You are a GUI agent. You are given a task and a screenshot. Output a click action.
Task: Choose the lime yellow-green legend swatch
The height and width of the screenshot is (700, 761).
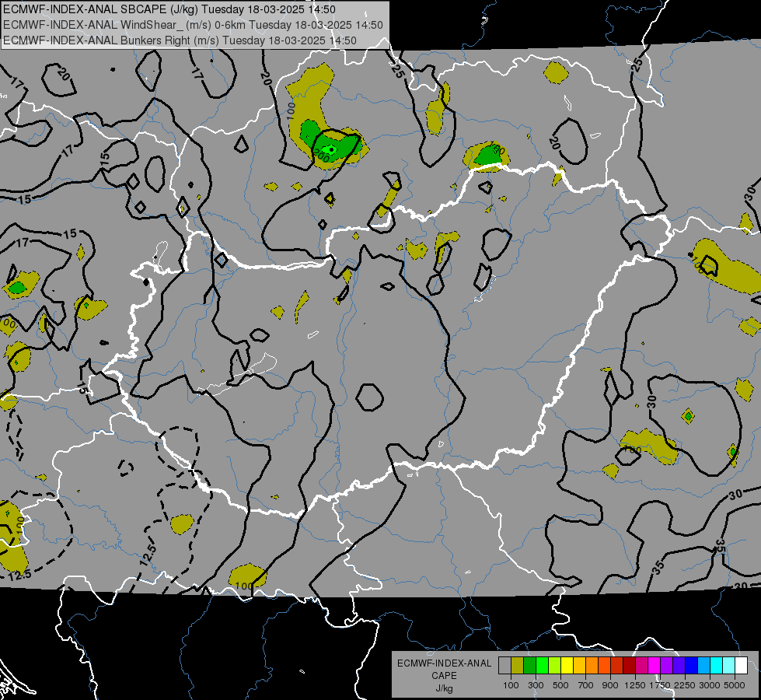point(554,666)
